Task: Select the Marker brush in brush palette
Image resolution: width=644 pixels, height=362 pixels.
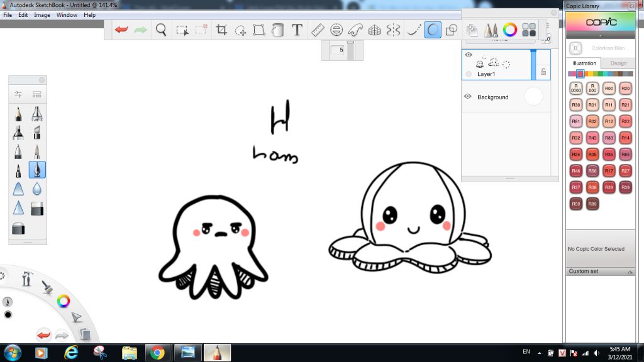Action: tap(18, 133)
